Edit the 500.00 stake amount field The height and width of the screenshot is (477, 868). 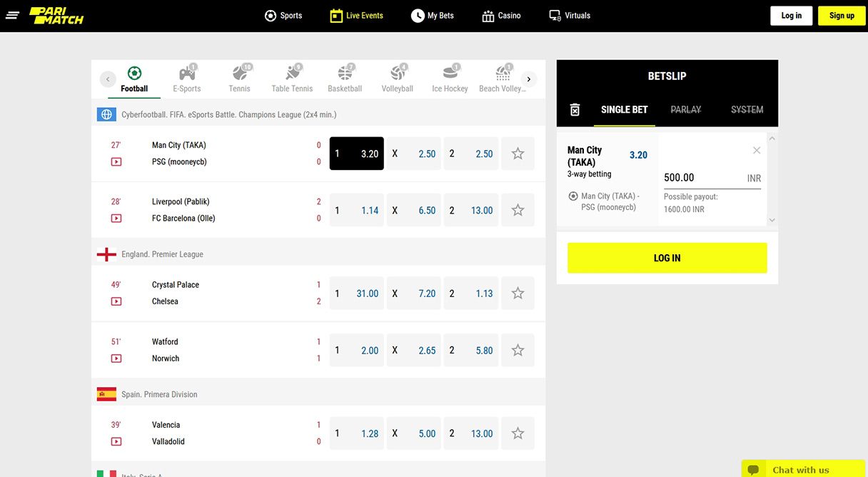(x=712, y=178)
